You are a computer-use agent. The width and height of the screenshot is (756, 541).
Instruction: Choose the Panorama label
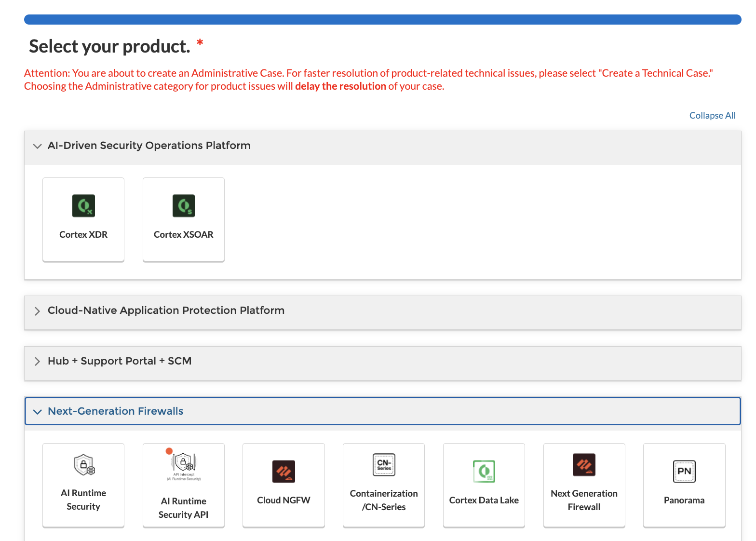tap(684, 500)
